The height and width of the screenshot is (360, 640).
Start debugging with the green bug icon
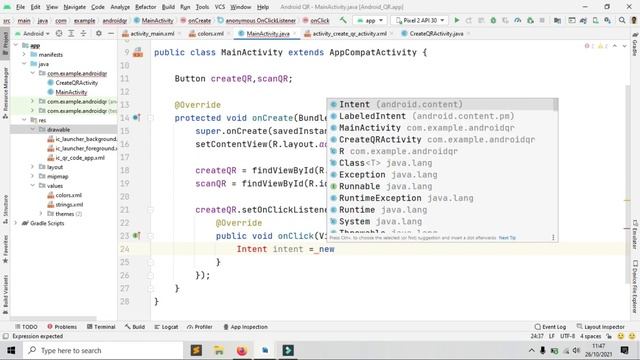pos(493,20)
